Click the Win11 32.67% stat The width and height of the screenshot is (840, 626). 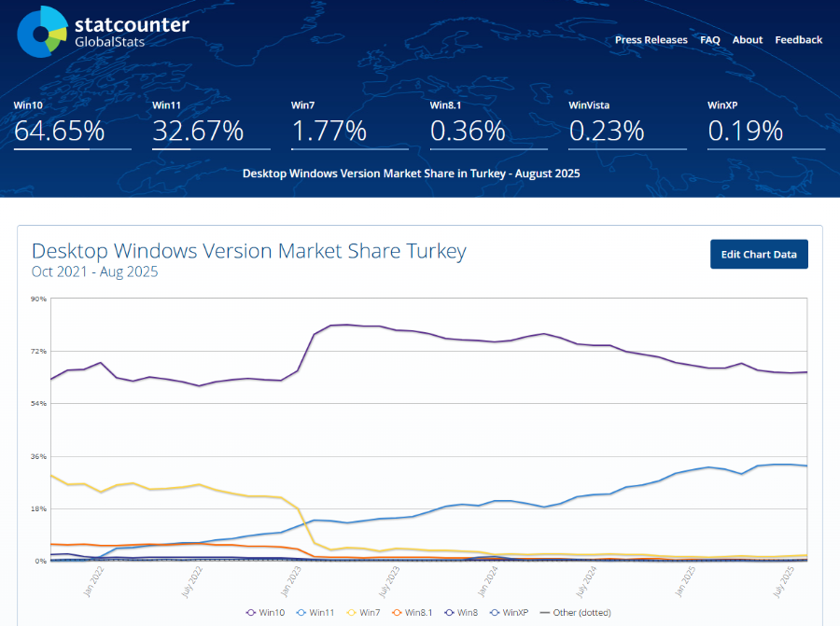(211, 125)
